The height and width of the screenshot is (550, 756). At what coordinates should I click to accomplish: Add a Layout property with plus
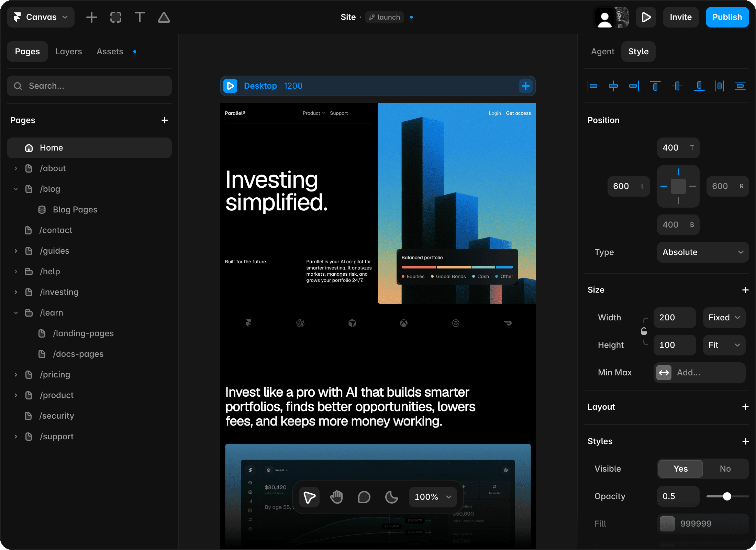click(x=745, y=407)
